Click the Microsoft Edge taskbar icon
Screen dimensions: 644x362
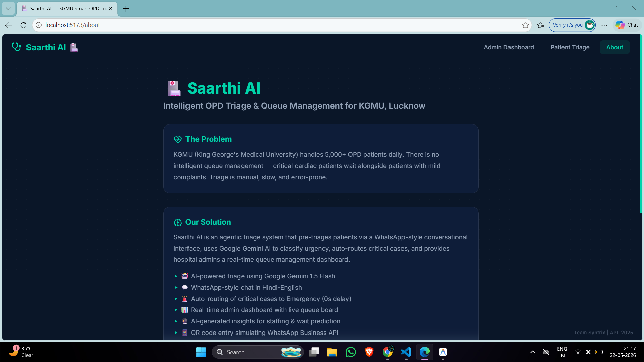coord(425,352)
